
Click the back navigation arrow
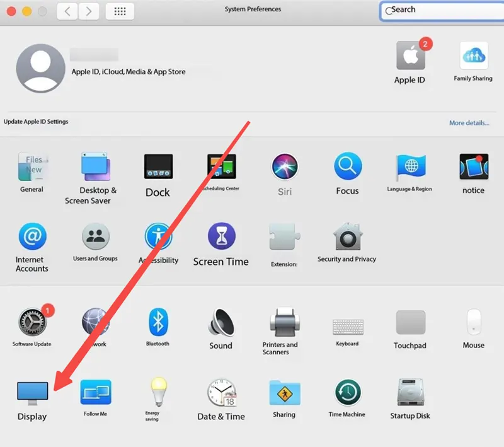click(x=67, y=11)
